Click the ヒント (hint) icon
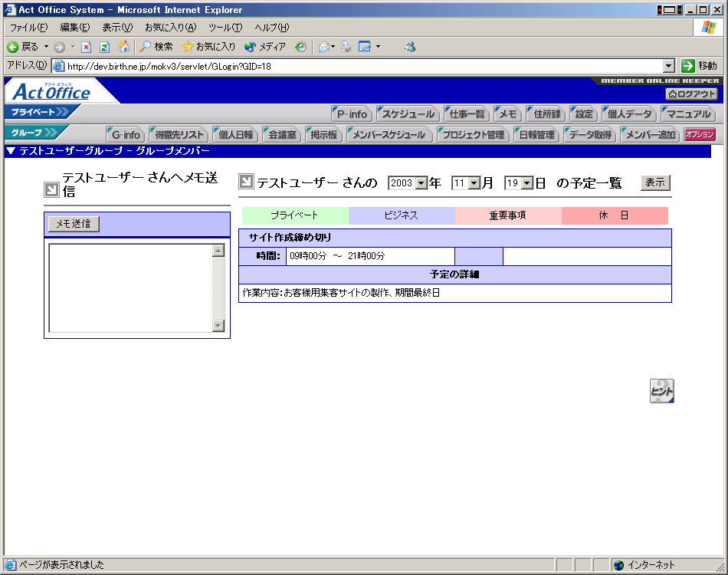The image size is (728, 575). pos(661,390)
